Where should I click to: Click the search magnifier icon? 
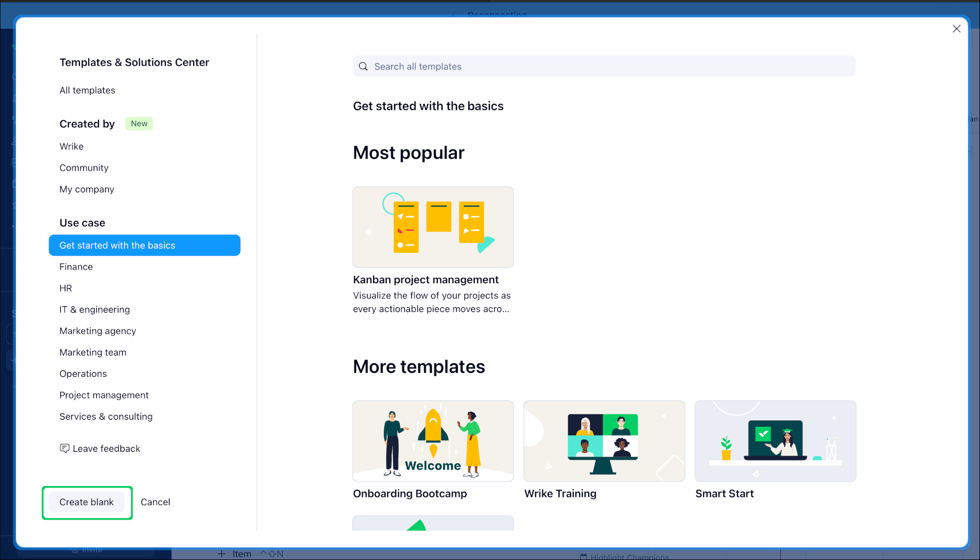(x=363, y=66)
